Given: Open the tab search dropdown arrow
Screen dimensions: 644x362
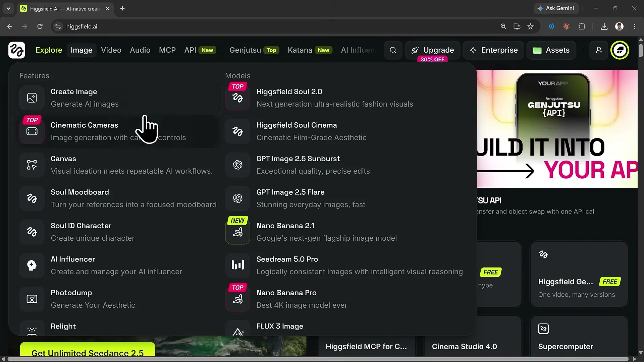Looking at the screenshot, I should 8,8.
